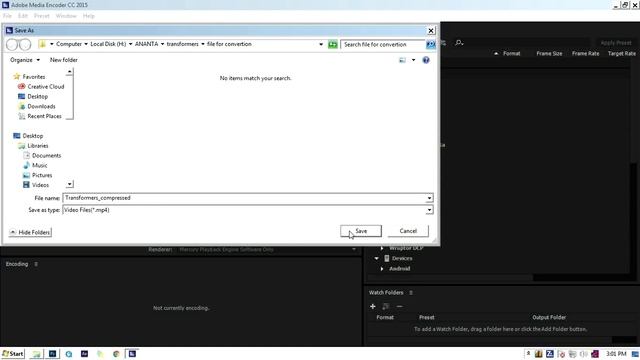The height and width of the screenshot is (360, 640).
Task: Click the Frame Size column header
Action: [x=549, y=53]
